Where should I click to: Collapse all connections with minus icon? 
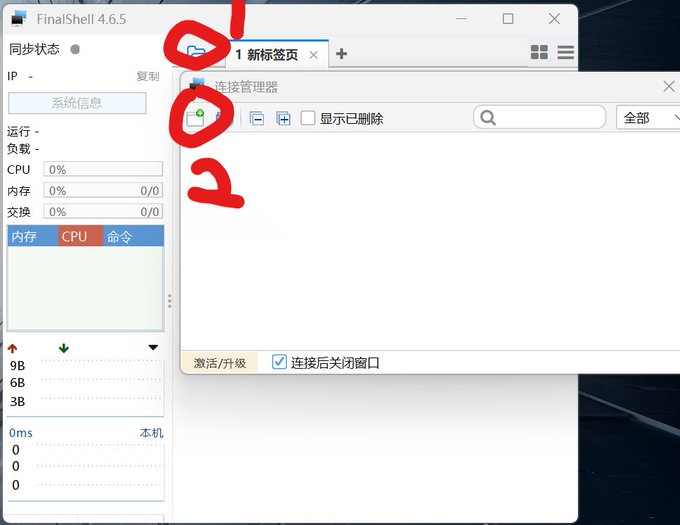[x=257, y=118]
